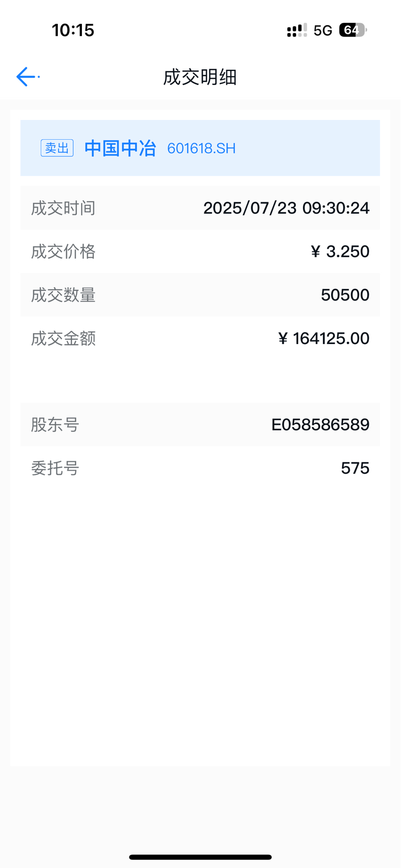Image resolution: width=401 pixels, height=868 pixels.
Task: Tap the amount ¥ 164125.00
Action: [324, 338]
